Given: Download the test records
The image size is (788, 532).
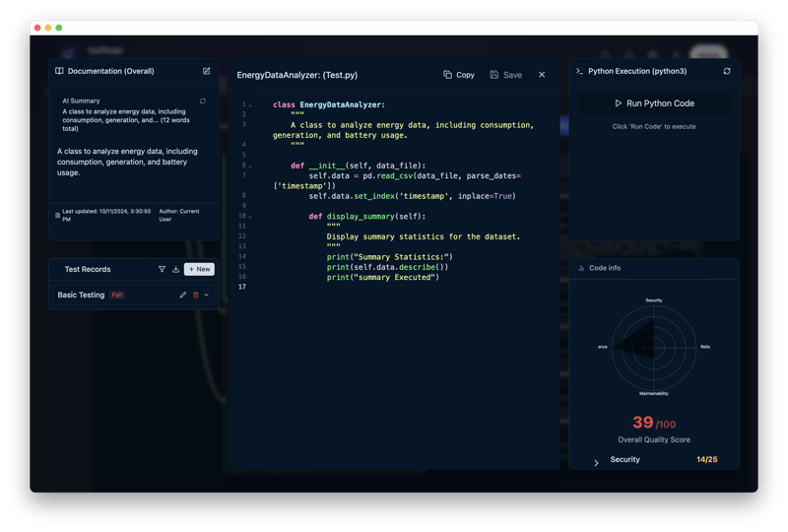Looking at the screenshot, I should pos(175,269).
